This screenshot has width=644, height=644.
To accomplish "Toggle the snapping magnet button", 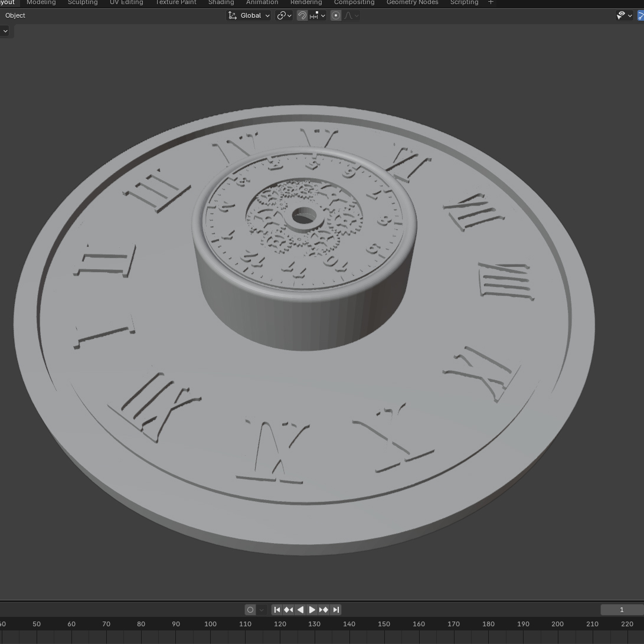I will [x=302, y=15].
